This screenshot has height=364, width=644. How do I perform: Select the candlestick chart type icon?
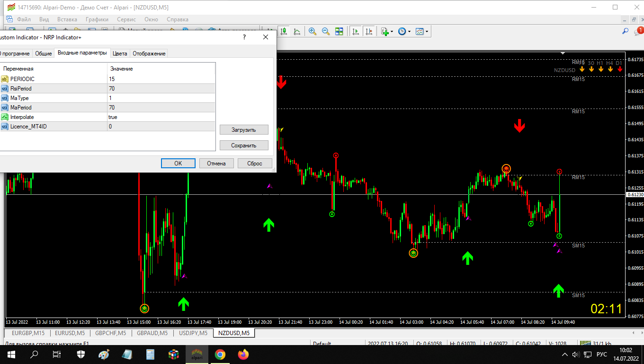(284, 31)
